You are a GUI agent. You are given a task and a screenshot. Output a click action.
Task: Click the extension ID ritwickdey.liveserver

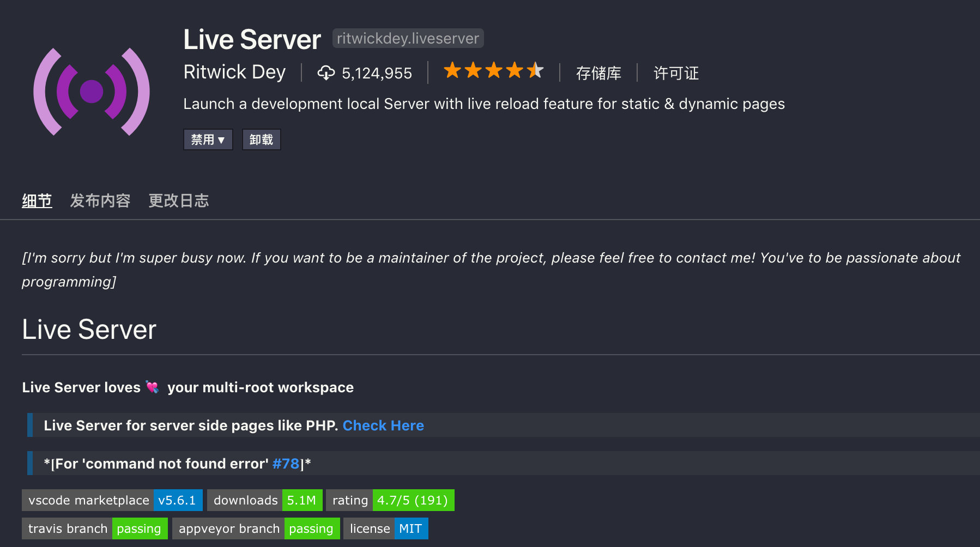click(408, 38)
